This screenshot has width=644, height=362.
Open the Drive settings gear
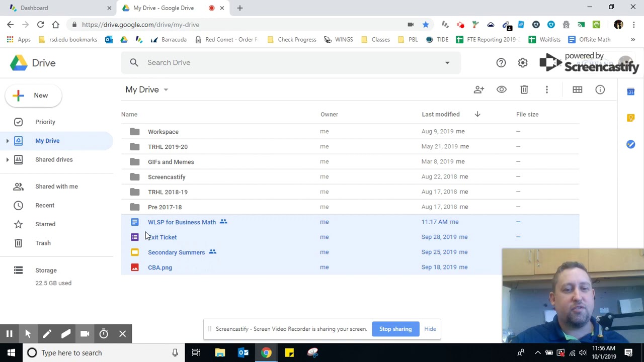coord(523,62)
